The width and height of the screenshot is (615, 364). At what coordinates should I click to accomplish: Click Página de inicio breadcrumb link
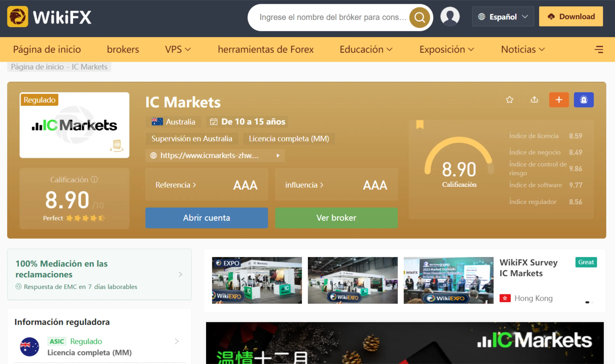[x=37, y=67]
